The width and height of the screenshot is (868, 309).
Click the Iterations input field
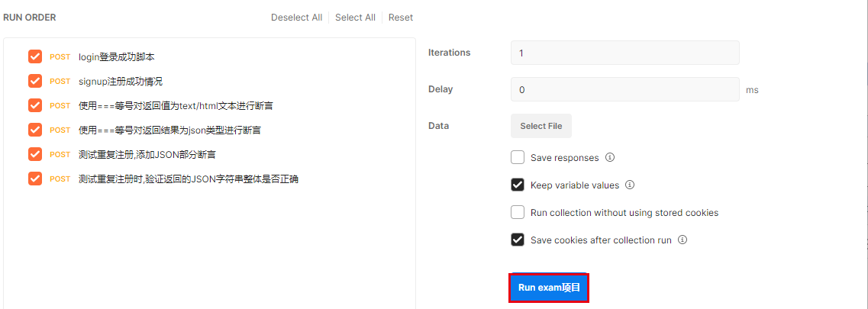pos(624,53)
